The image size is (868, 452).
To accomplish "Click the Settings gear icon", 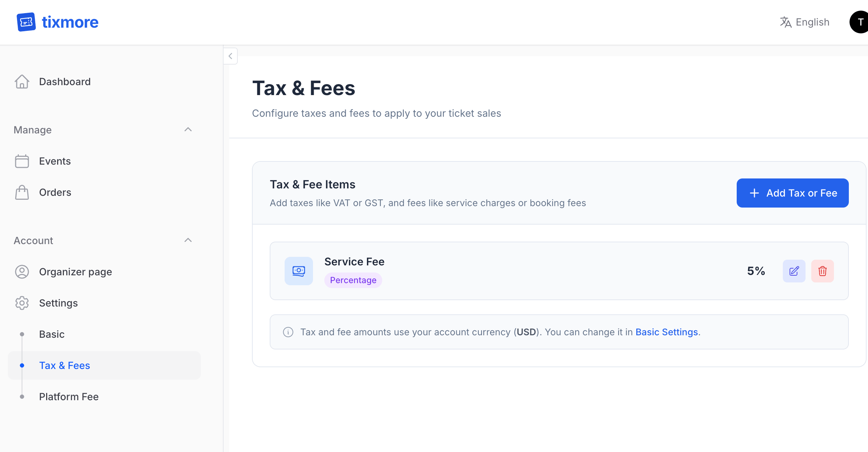I will [x=22, y=303].
